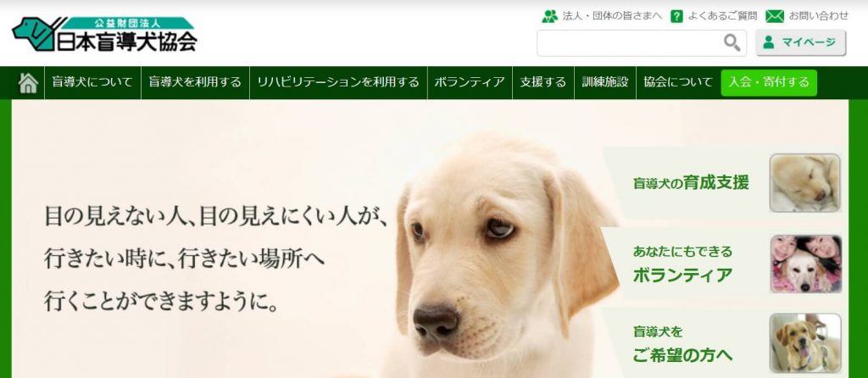Click the home icon in navigation bar
This screenshot has width=868, height=378.
pyautogui.click(x=28, y=82)
